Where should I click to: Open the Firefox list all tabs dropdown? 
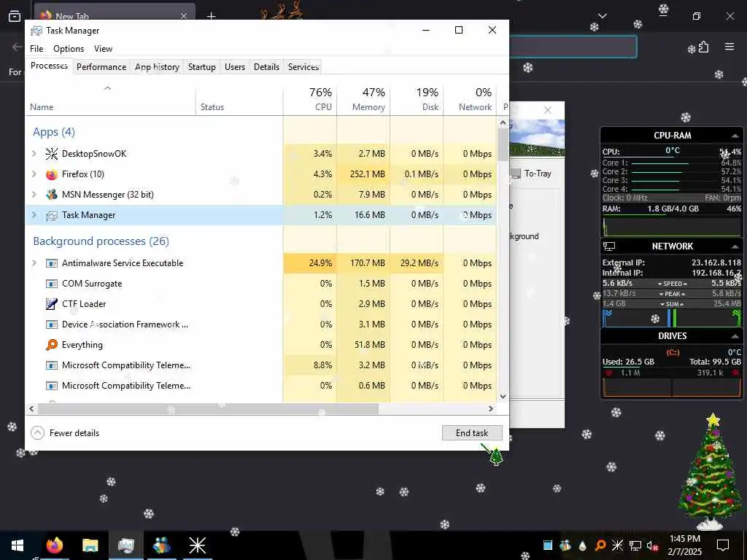tap(602, 16)
